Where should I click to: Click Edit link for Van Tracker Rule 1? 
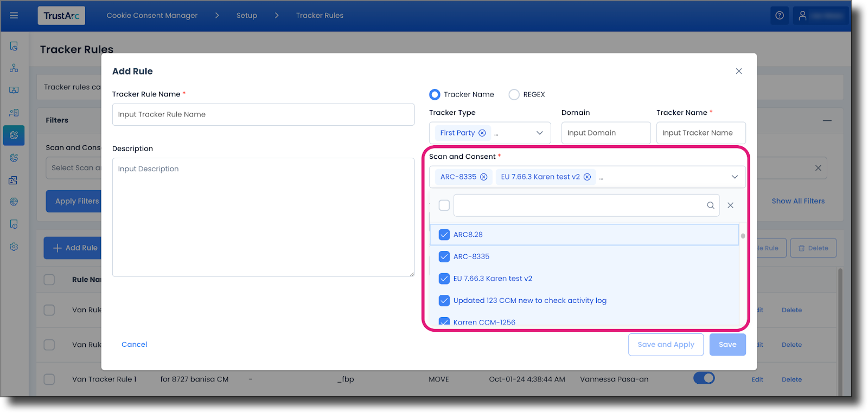757,379
